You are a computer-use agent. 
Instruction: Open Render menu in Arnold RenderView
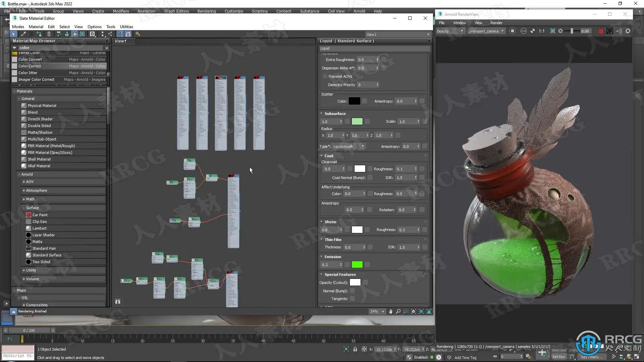pyautogui.click(x=496, y=23)
